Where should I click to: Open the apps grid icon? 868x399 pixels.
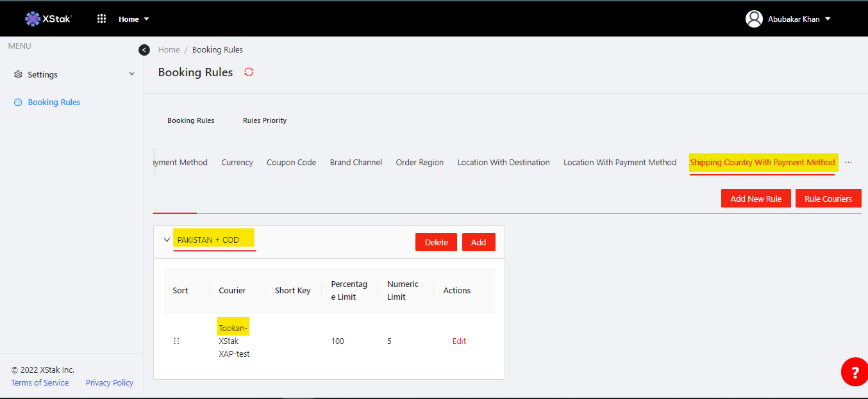(101, 19)
